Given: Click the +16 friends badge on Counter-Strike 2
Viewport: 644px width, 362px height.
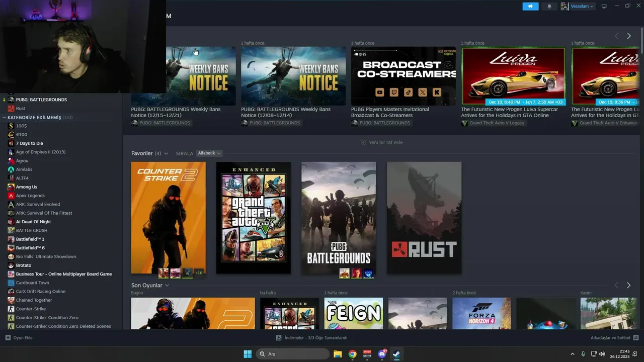Looking at the screenshot, I should tap(199, 273).
